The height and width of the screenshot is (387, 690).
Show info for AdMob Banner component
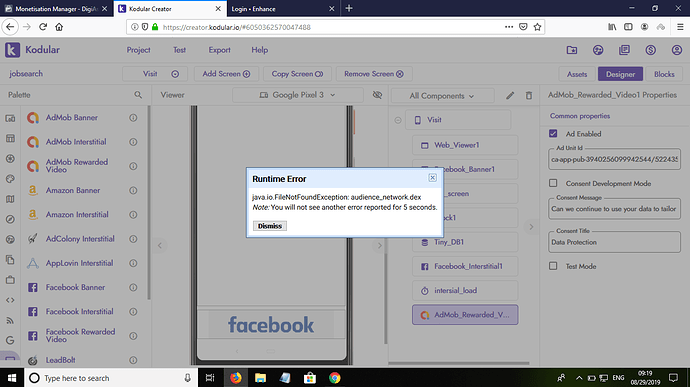[x=133, y=118]
